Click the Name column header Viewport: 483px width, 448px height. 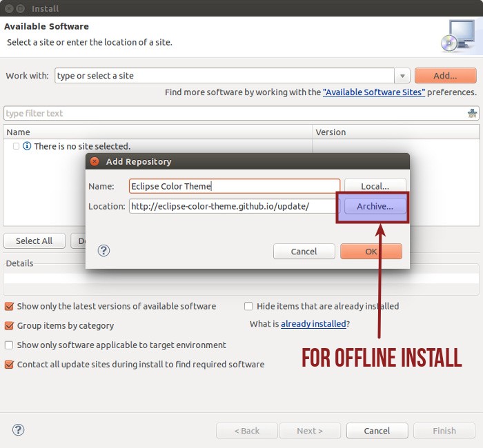(x=157, y=132)
